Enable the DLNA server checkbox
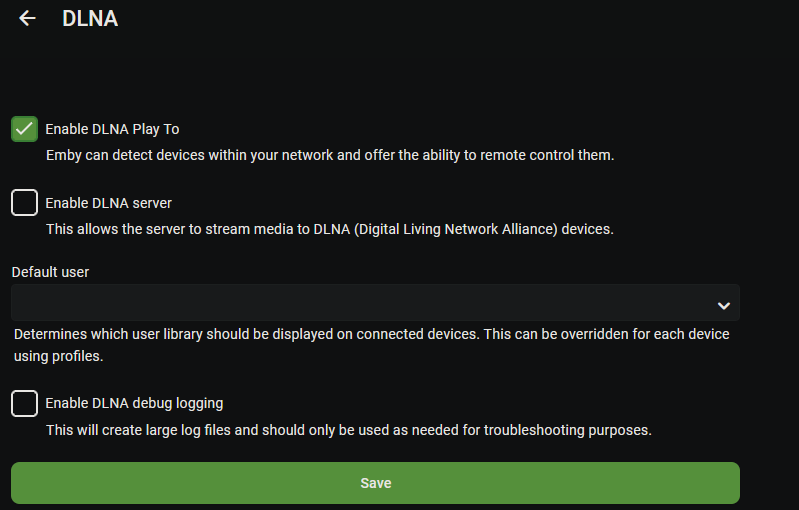The height and width of the screenshot is (510, 799). pyautogui.click(x=25, y=203)
